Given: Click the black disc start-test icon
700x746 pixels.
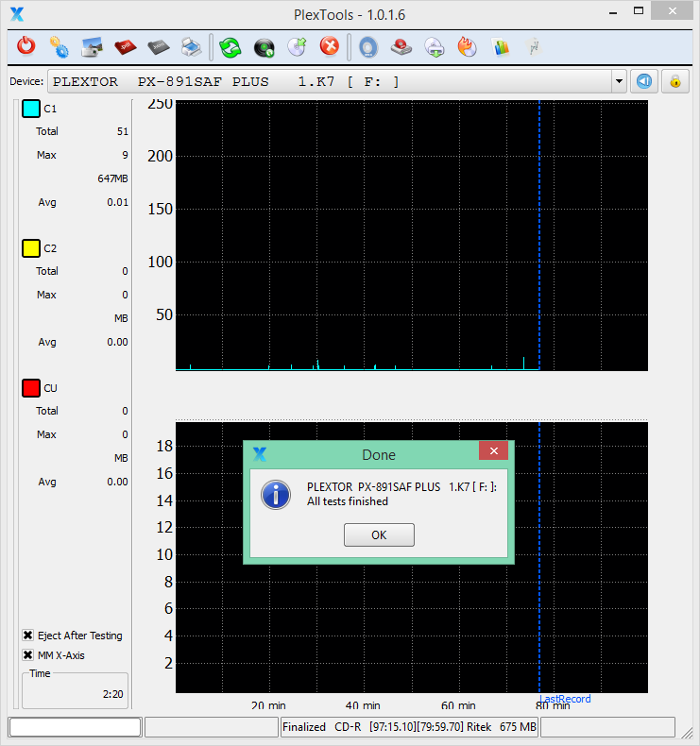Looking at the screenshot, I should (264, 47).
